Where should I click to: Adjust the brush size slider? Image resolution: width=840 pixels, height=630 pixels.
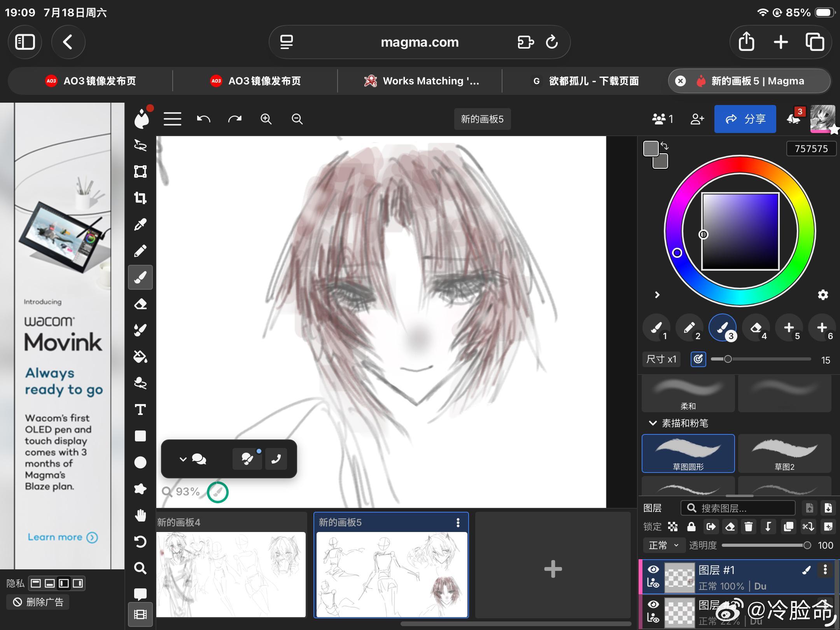click(761, 359)
